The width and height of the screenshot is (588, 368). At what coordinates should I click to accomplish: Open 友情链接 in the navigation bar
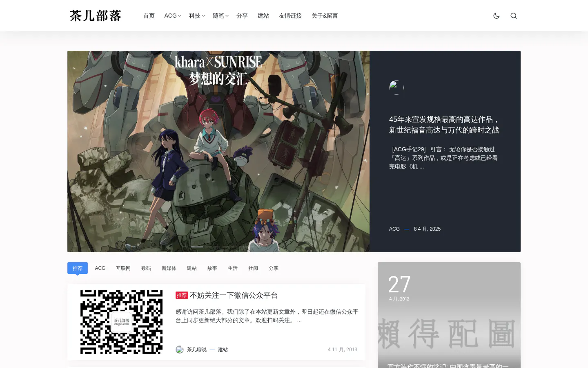point(290,16)
